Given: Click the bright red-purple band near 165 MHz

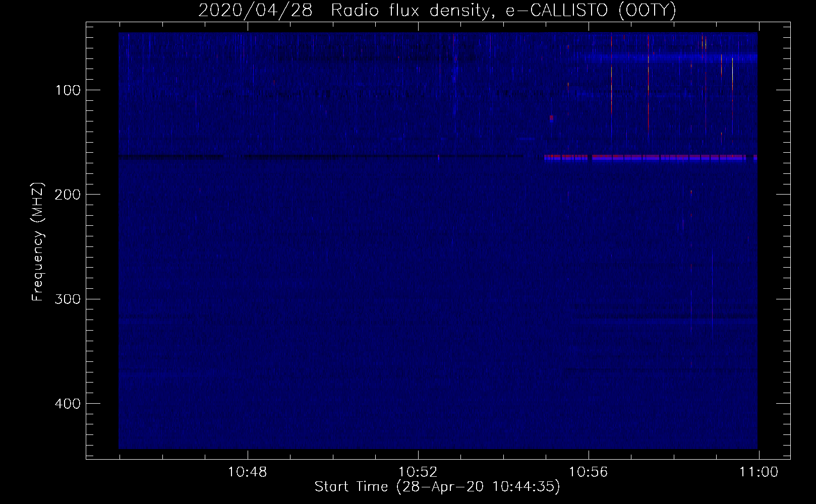Looking at the screenshot, I should tap(651, 158).
